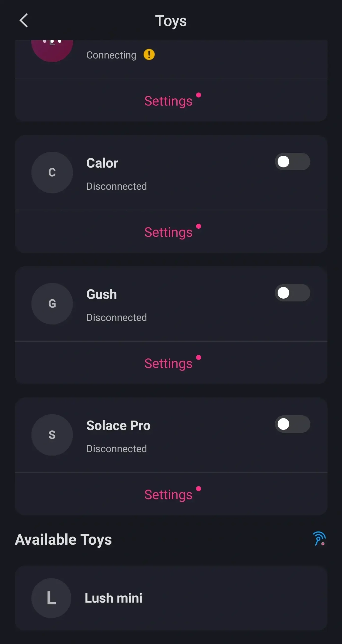Tap the scan icon next to Available Toys
The image size is (342, 644).
[319, 539]
